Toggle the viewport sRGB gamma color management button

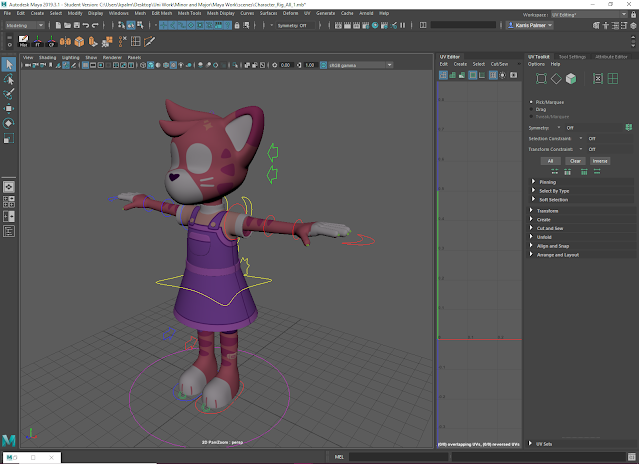tap(324, 65)
